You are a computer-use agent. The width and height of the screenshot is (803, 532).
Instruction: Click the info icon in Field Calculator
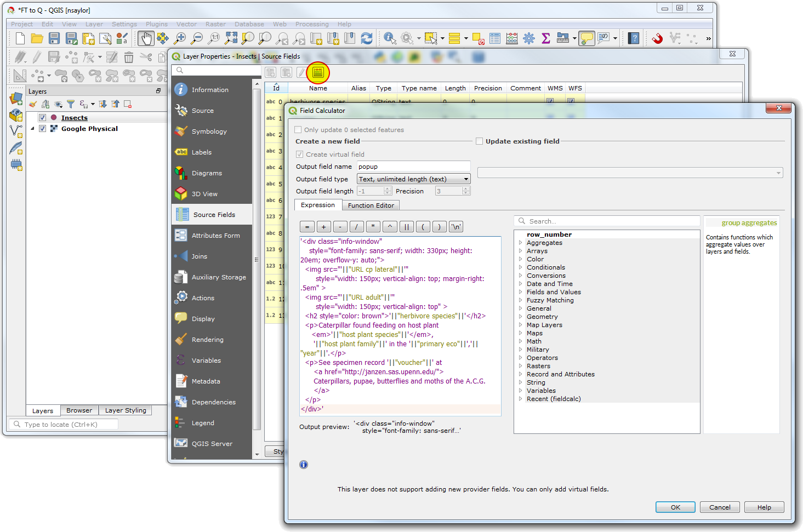[x=304, y=465]
